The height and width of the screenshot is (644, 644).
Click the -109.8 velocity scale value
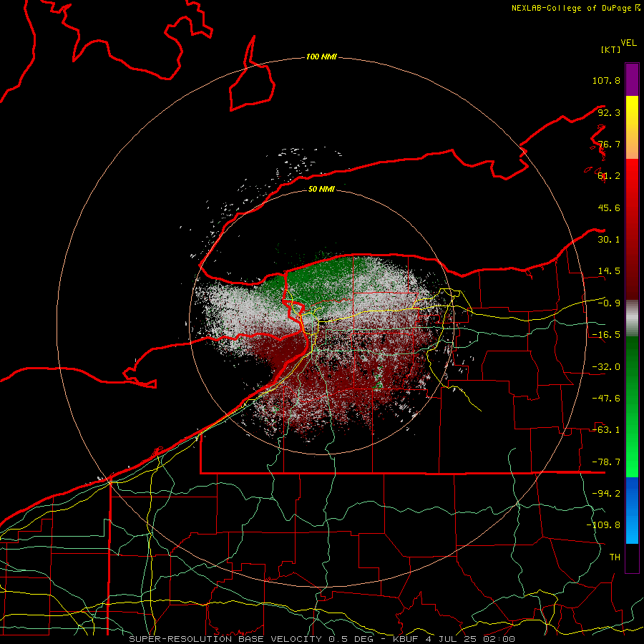tap(603, 525)
